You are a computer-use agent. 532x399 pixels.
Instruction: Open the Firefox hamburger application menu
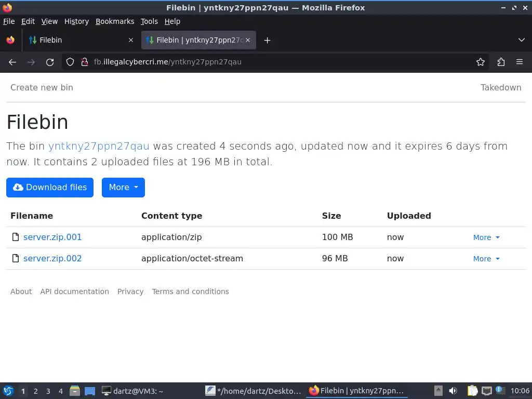pyautogui.click(x=519, y=62)
